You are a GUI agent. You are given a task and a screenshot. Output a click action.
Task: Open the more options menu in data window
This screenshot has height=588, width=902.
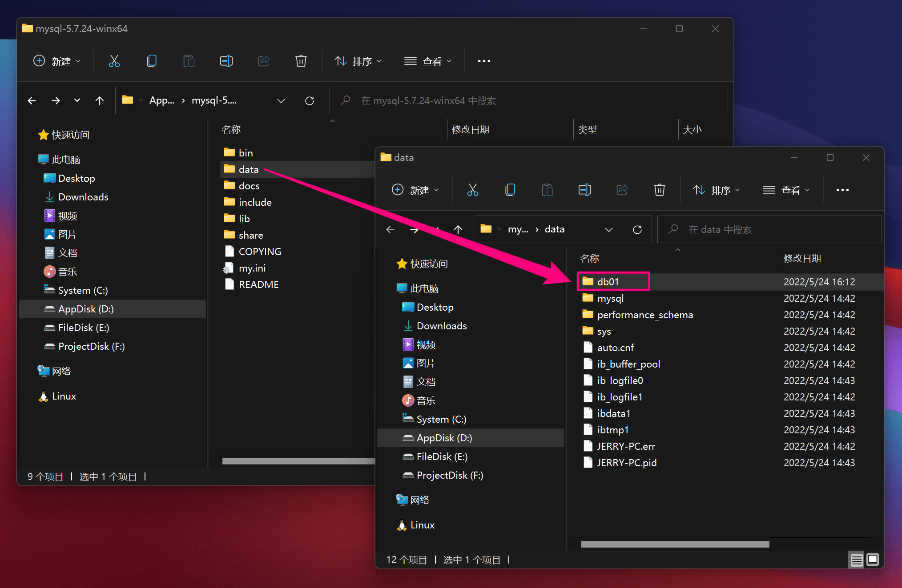coord(842,190)
